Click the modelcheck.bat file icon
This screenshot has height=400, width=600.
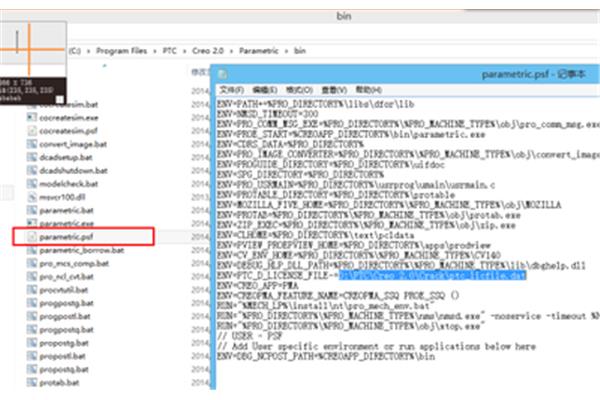32,184
